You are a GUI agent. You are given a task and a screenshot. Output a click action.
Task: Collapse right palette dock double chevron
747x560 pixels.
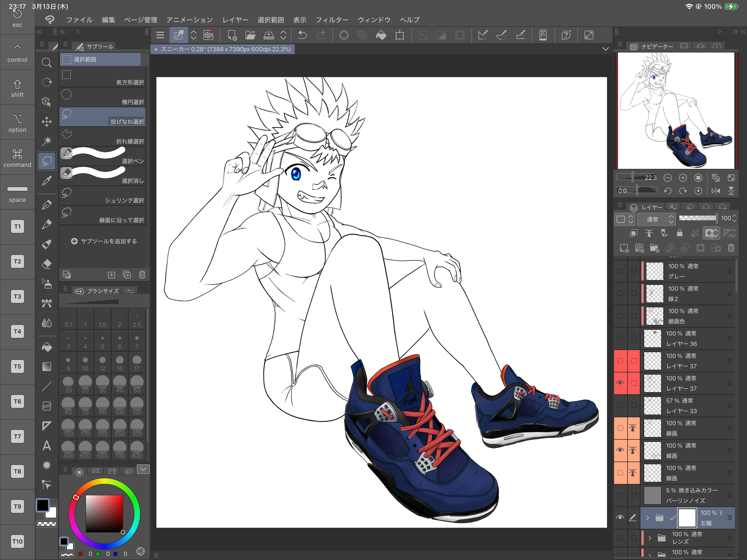click(x=735, y=32)
